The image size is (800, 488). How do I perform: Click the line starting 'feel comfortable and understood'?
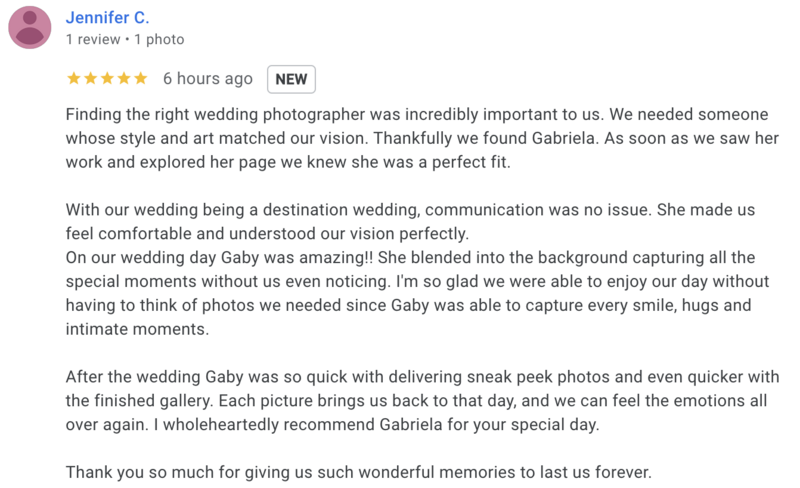(267, 234)
